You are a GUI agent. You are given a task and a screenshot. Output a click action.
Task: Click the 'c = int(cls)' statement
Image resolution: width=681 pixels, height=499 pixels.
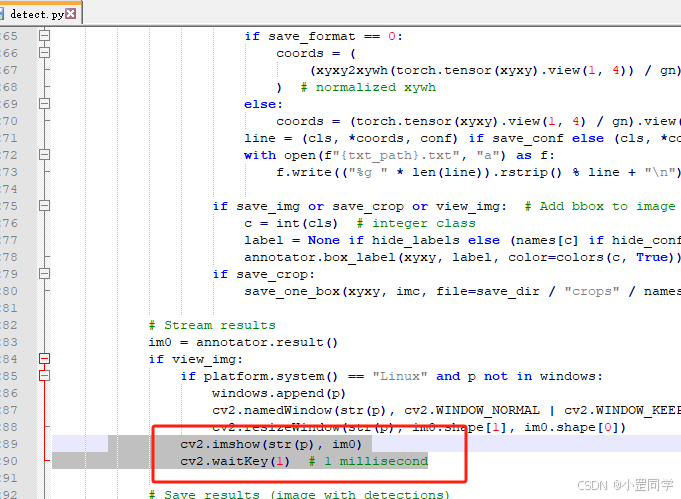coord(291,223)
